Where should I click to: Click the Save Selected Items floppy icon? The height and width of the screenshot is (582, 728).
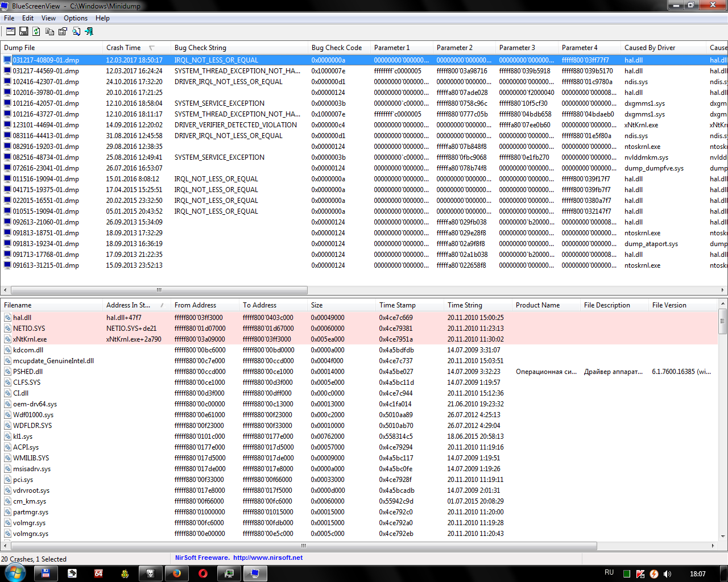click(x=24, y=31)
